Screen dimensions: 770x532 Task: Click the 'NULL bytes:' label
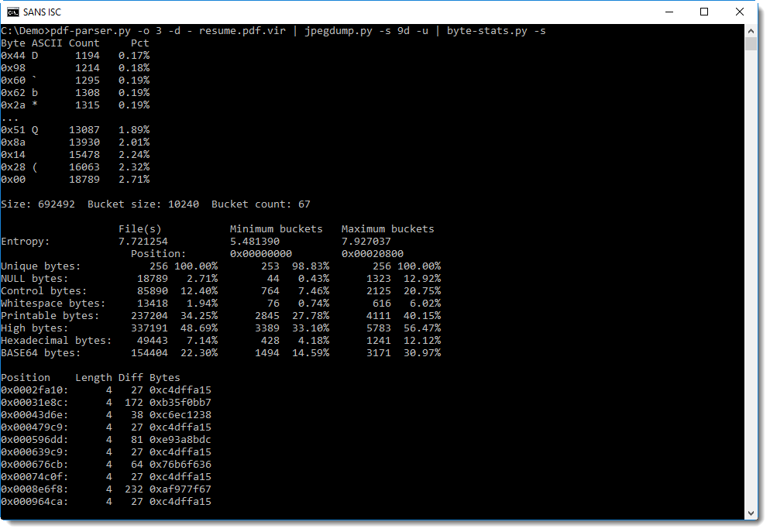pos(34,278)
